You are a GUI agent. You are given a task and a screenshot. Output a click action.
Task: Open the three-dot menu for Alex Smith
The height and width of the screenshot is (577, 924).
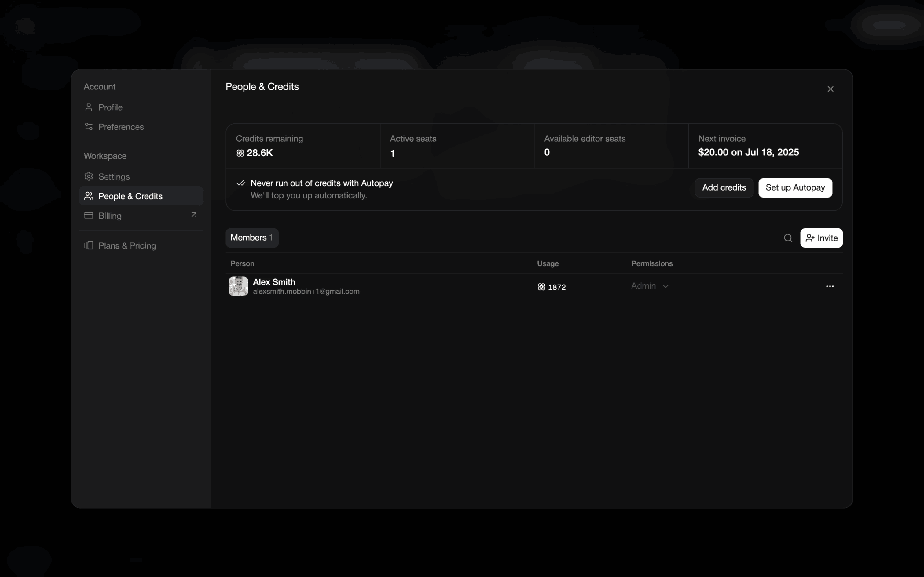829,286
